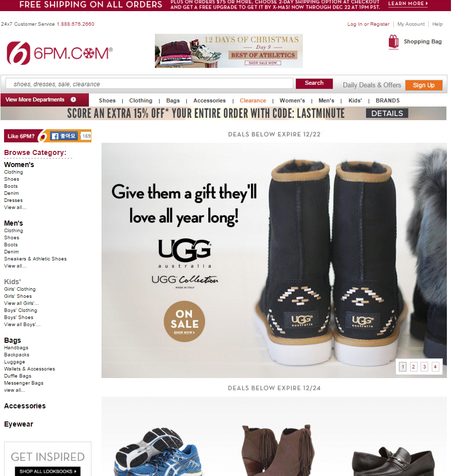The width and height of the screenshot is (457, 476).
Task: Click Shop All Lookbooks button
Action: click(47, 471)
